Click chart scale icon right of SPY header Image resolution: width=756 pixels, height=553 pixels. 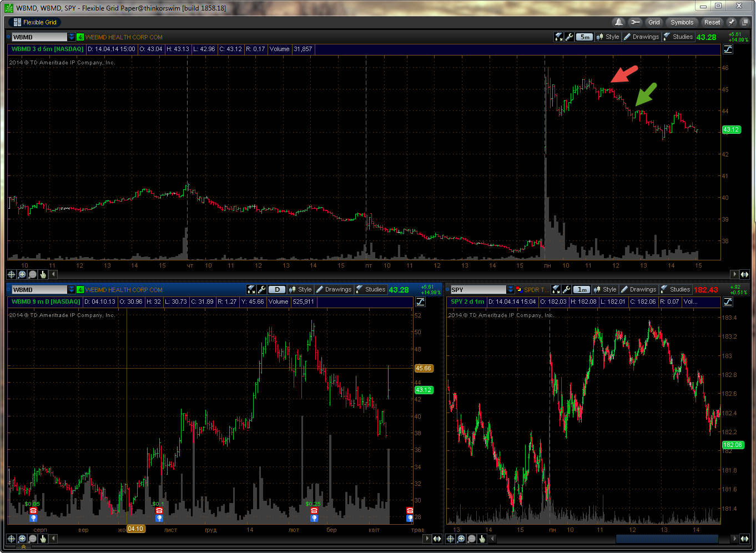pos(728,302)
